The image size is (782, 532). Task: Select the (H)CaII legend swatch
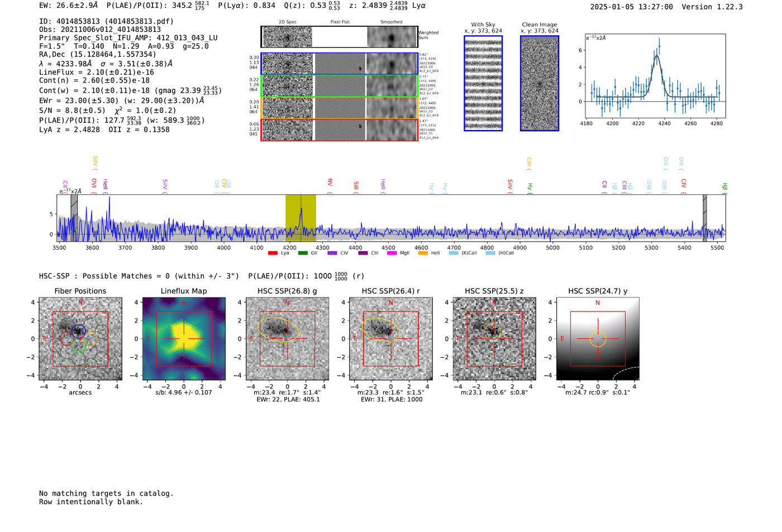[490, 253]
